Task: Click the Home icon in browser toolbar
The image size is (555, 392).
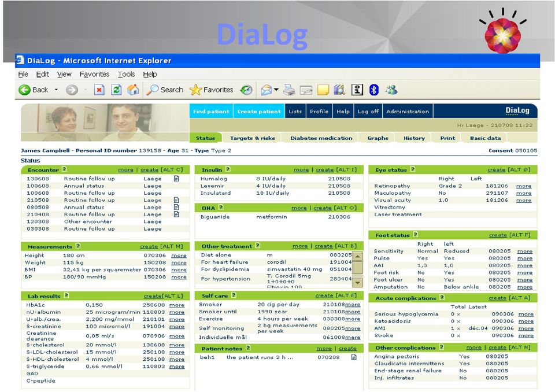Action: (133, 90)
